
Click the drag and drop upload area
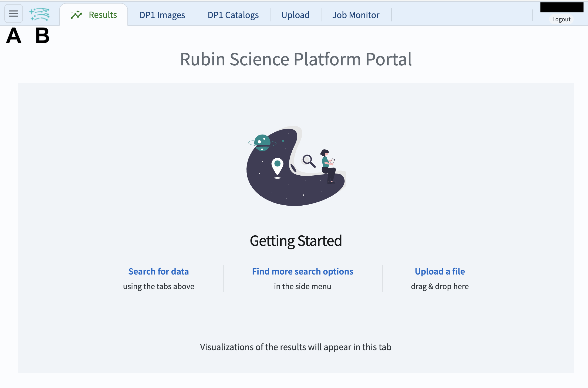click(440, 286)
